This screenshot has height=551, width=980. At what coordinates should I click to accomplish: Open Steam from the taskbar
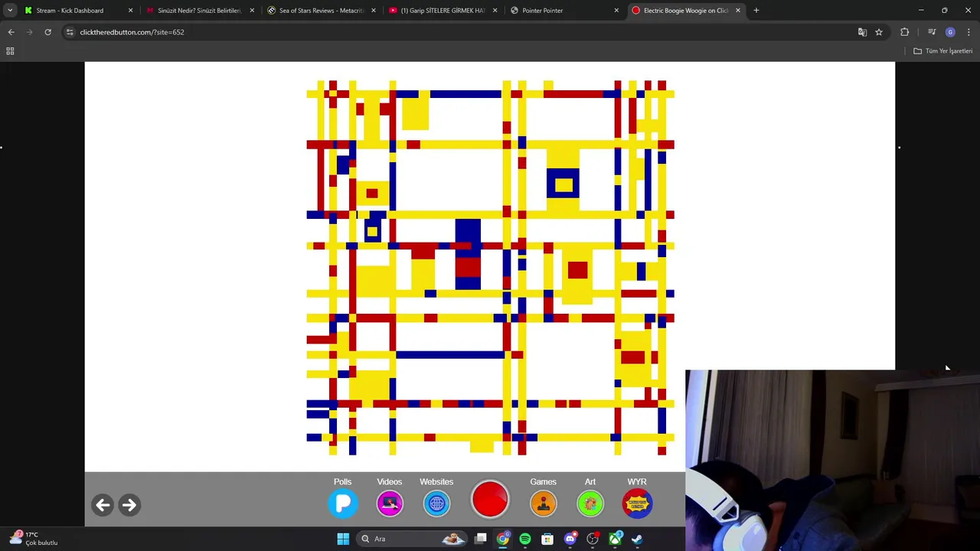[x=637, y=539]
